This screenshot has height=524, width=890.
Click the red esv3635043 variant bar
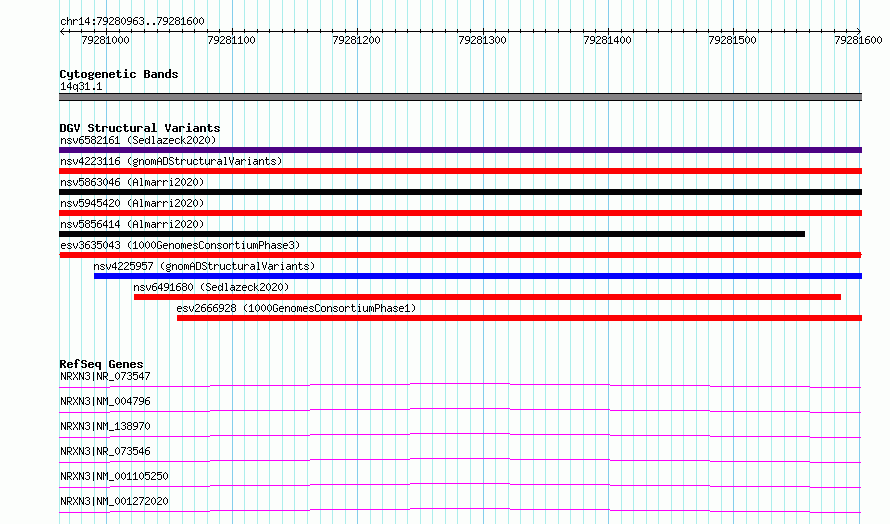tap(460, 255)
